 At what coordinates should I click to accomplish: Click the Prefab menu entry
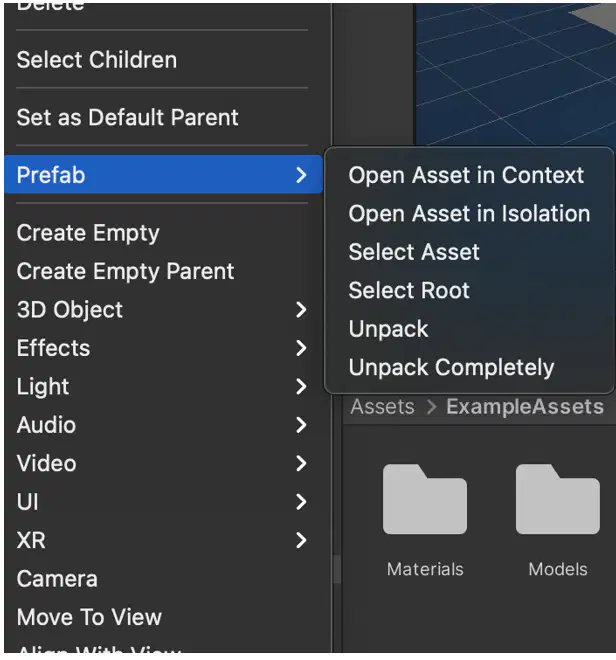[163, 175]
